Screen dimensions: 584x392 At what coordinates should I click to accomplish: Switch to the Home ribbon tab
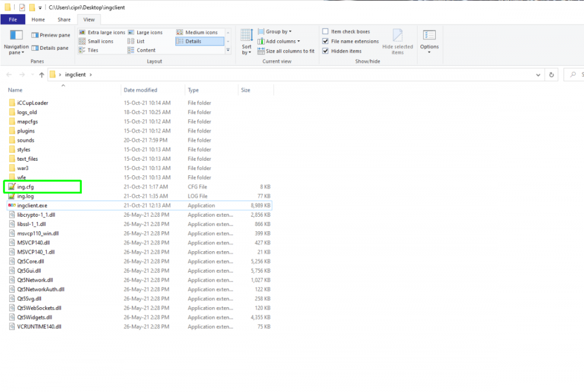38,19
